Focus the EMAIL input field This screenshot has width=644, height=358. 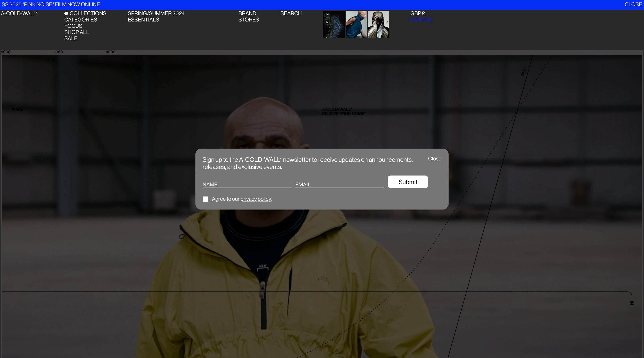tap(339, 184)
